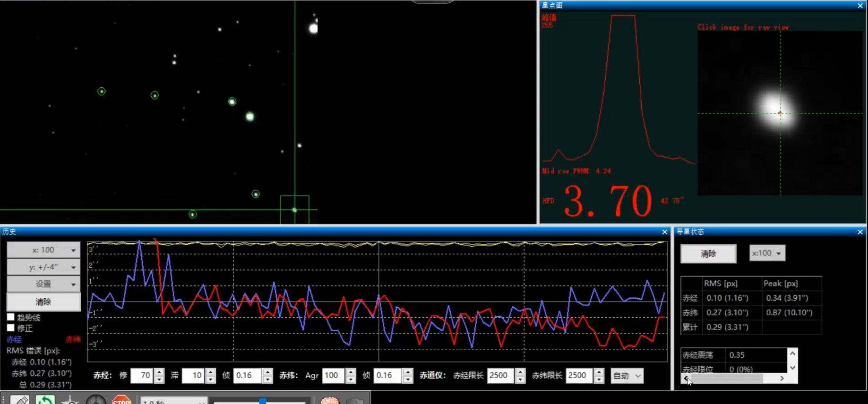Image resolution: width=868 pixels, height=404 pixels.
Task: Click the gamma slider handle in toolbar
Action: (x=263, y=401)
